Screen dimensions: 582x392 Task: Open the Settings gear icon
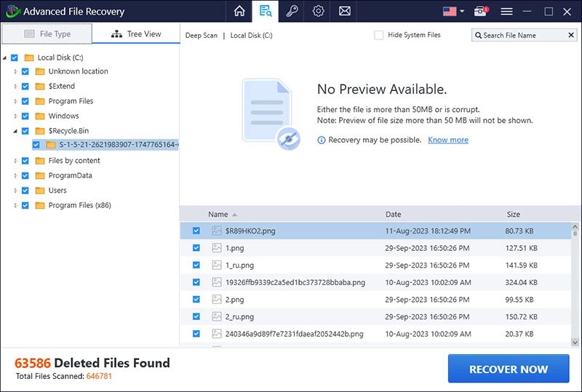tap(318, 11)
